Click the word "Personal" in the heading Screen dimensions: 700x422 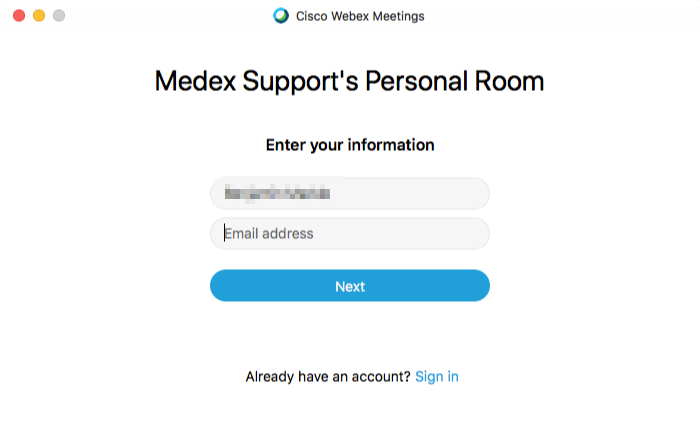pyautogui.click(x=424, y=82)
